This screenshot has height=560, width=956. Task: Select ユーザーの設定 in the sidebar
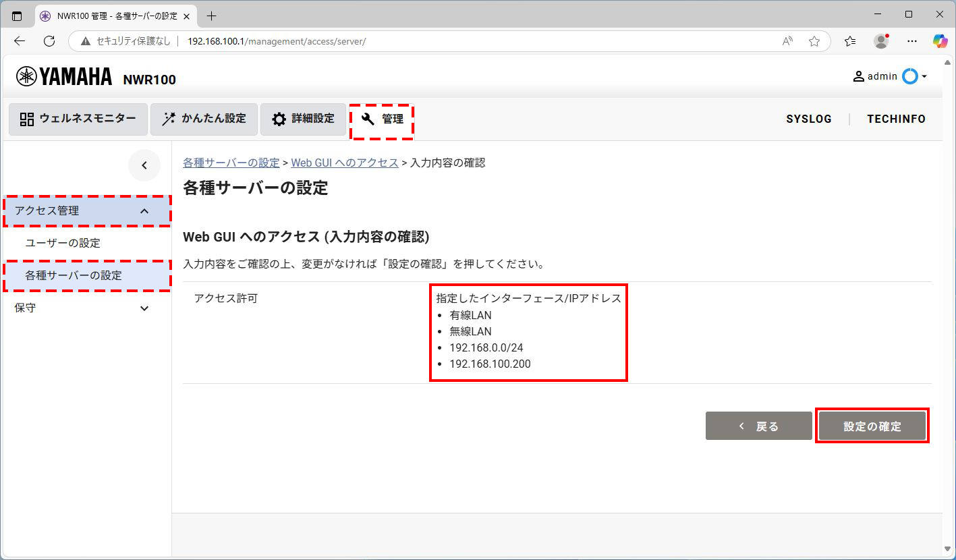(x=86, y=243)
